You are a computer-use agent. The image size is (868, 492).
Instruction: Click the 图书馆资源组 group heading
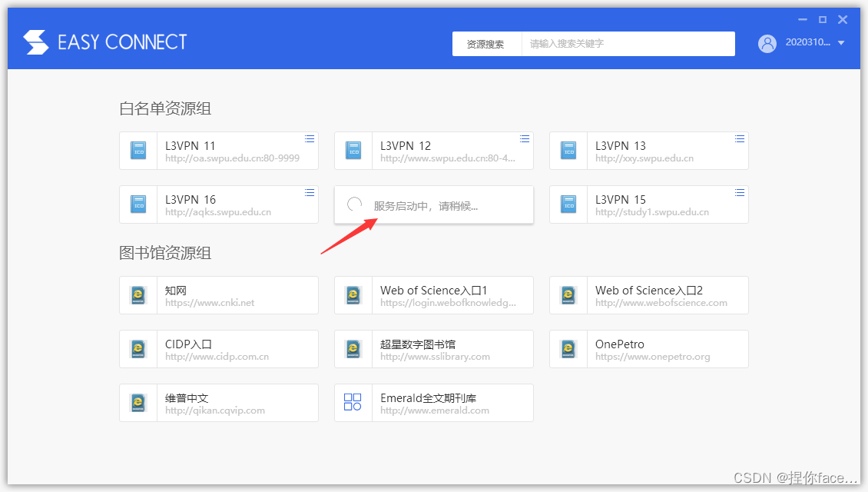click(165, 253)
